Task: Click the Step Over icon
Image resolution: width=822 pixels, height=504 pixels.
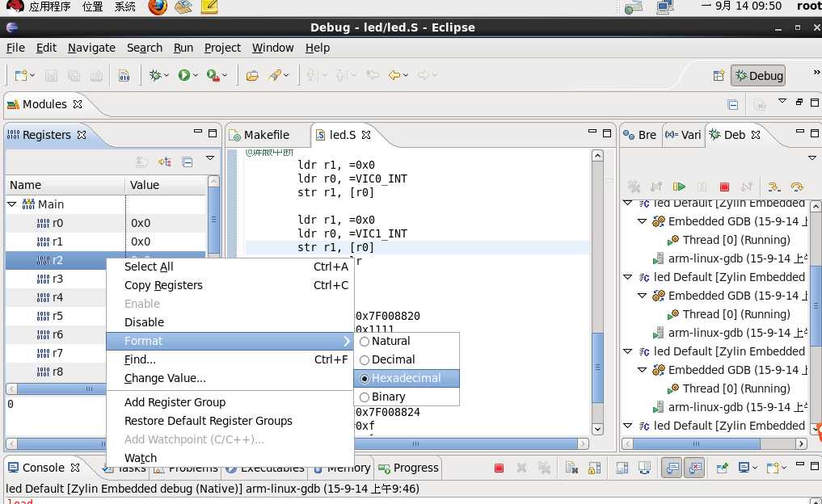Action: click(797, 187)
